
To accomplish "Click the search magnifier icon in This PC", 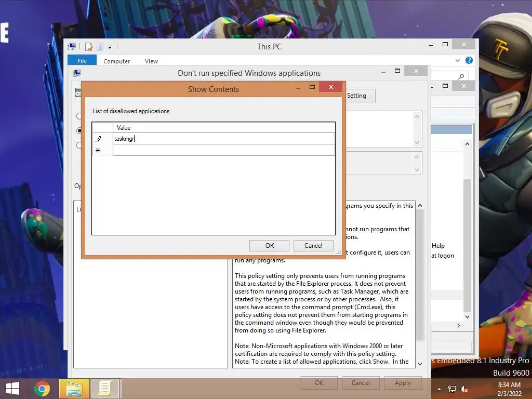I will 461,76.
